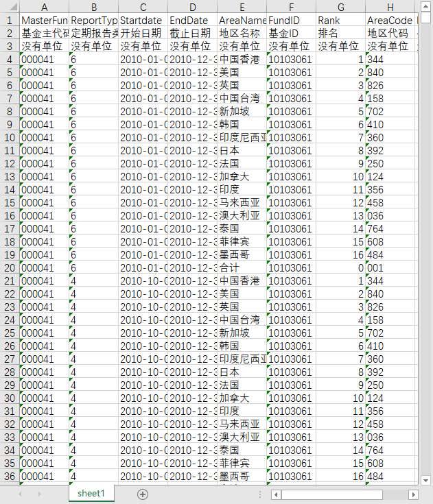Select the Startdate header cell
This screenshot has height=504, width=433.
tap(143, 21)
